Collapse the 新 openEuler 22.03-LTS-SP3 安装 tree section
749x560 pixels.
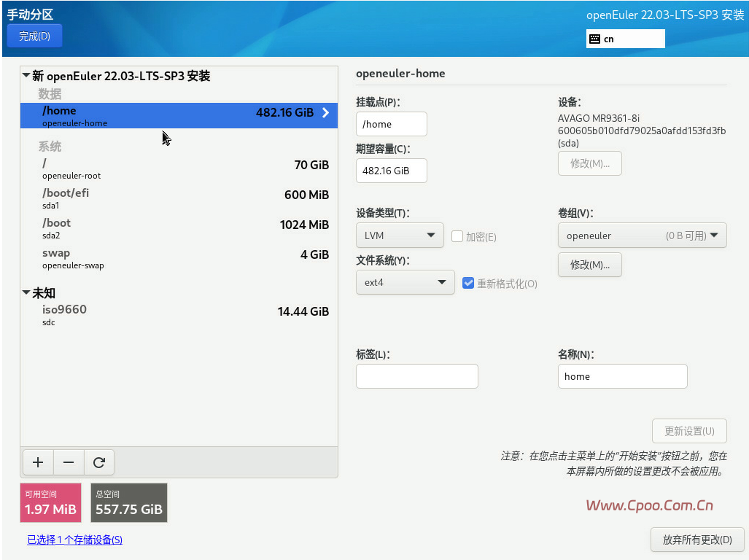tap(26, 75)
